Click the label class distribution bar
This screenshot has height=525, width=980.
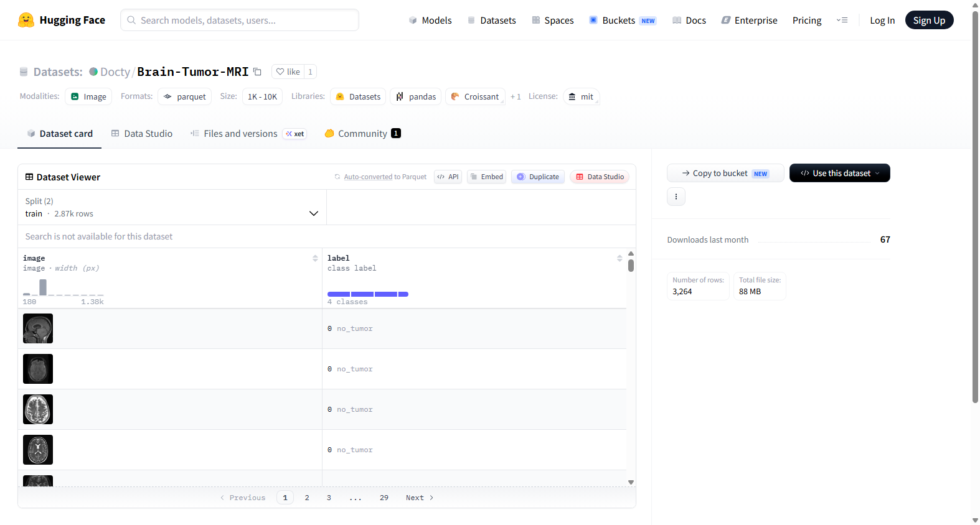368,294
